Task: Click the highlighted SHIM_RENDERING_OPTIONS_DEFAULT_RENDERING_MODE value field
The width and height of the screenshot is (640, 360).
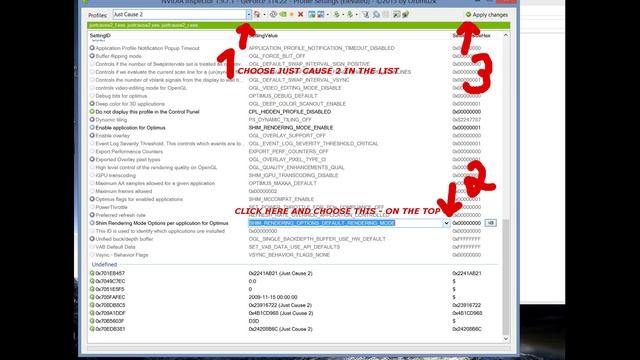Action: [345, 223]
